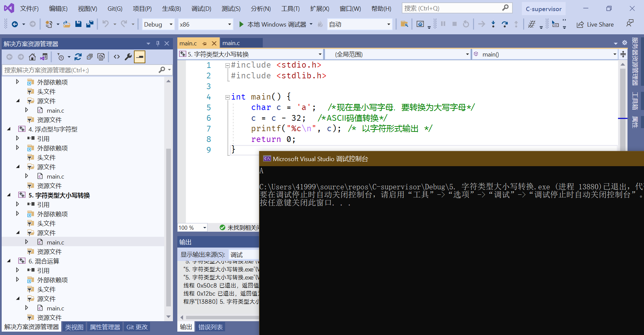Click the open file folder icon

67,24
